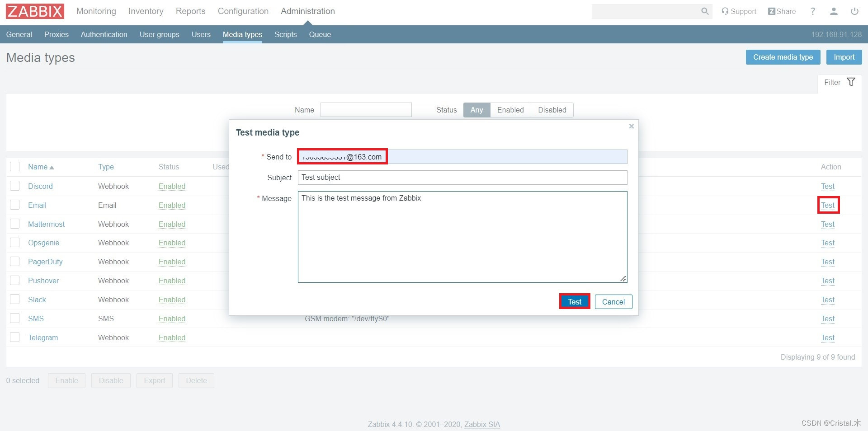Viewport: 868px width, 431px height.
Task: Toggle Enabled status for Slack
Action: (x=172, y=300)
